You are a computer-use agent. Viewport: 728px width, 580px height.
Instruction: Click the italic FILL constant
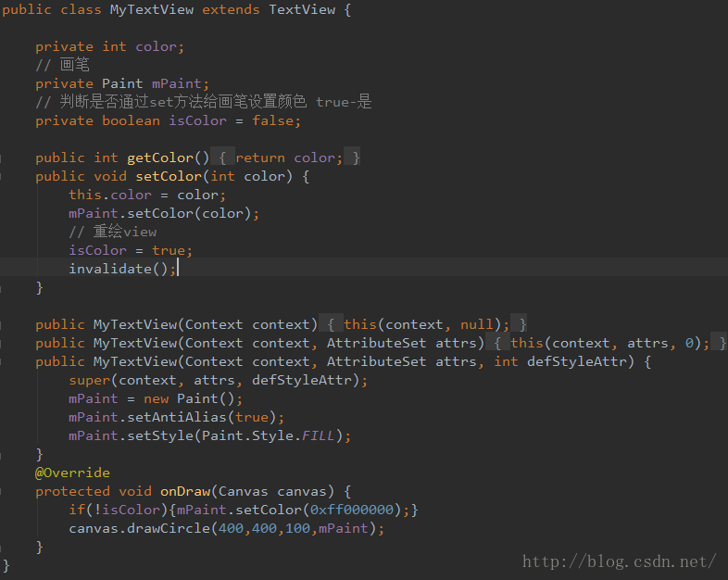pos(318,436)
